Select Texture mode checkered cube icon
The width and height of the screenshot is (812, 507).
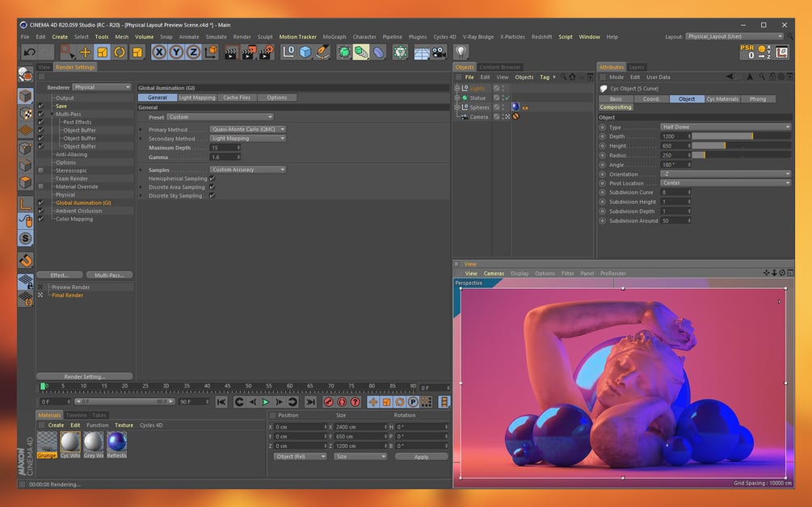[x=25, y=113]
